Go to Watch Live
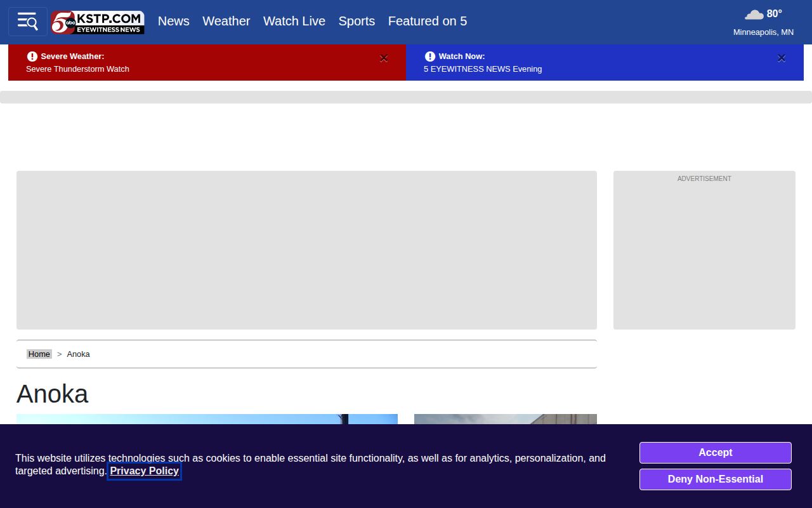 (294, 21)
